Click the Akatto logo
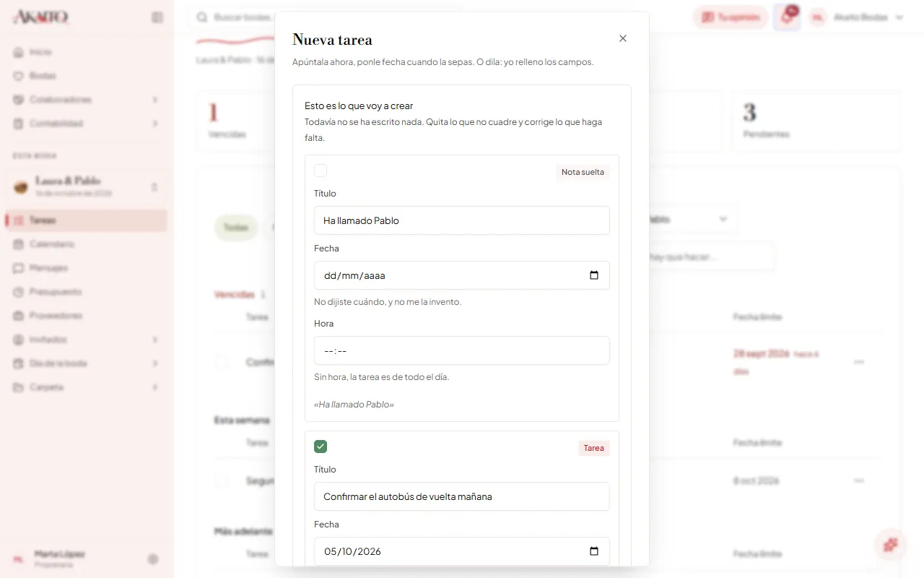 (41, 17)
